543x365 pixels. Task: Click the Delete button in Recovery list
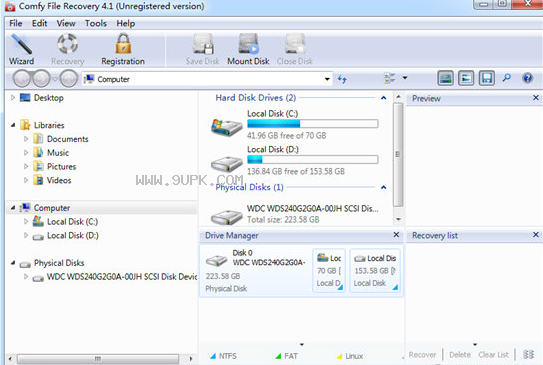coord(460,355)
